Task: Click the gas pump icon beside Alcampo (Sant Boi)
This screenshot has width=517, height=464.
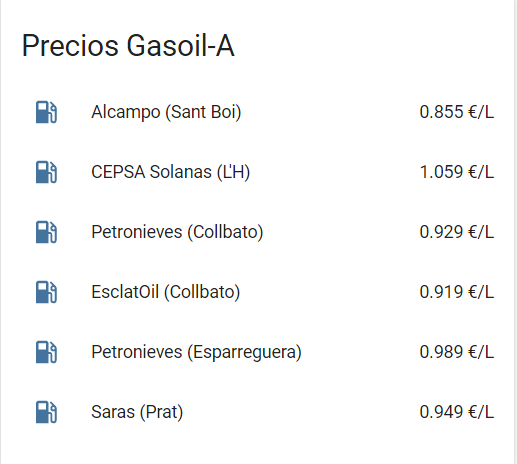Action: [x=46, y=112]
